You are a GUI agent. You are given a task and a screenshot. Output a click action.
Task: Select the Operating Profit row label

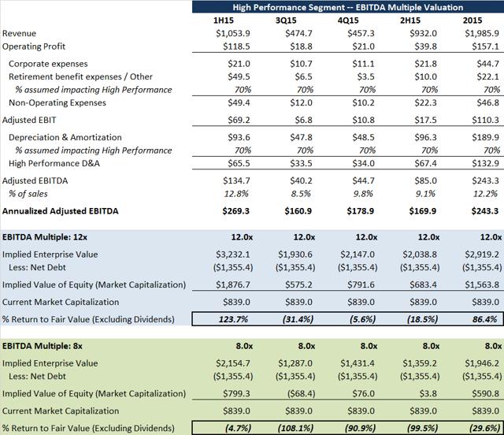34,46
